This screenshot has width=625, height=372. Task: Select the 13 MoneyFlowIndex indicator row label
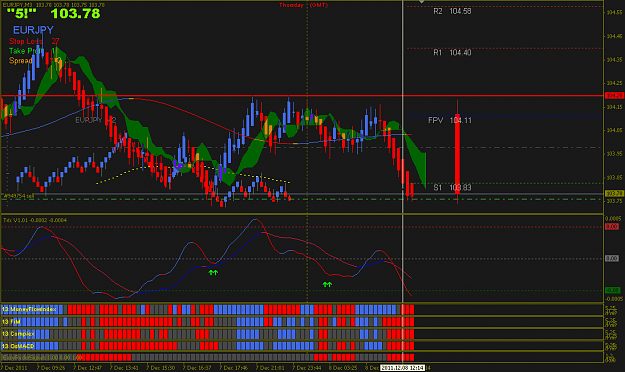29,309
